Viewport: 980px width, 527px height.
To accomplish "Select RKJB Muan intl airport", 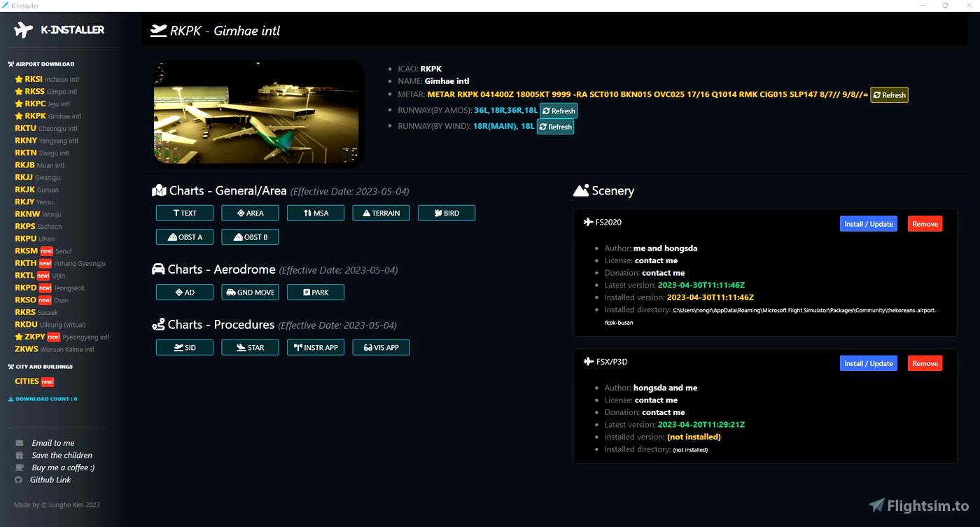I will (40, 165).
